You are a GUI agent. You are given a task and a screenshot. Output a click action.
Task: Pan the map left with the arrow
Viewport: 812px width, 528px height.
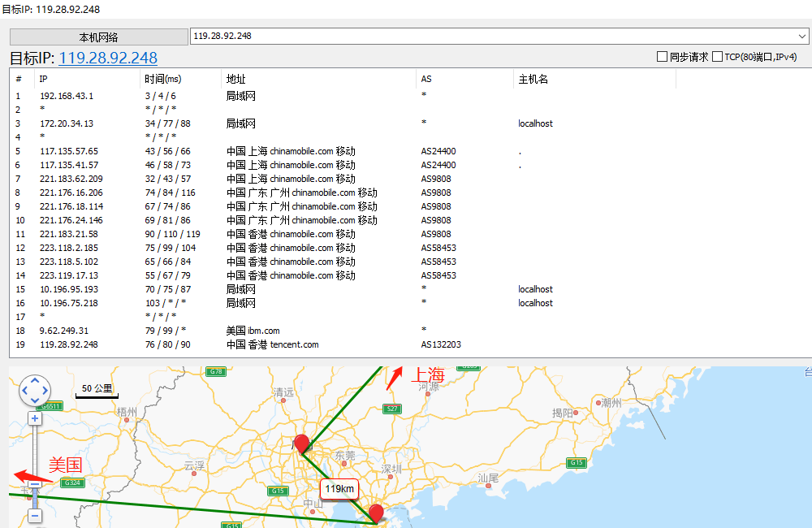click(25, 391)
